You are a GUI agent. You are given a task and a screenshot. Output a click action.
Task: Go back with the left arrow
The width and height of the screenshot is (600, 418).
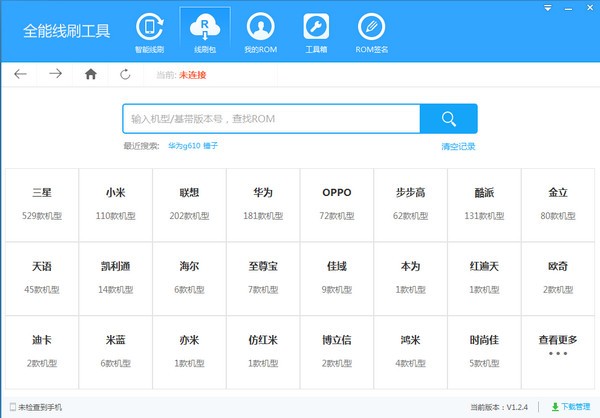20,74
